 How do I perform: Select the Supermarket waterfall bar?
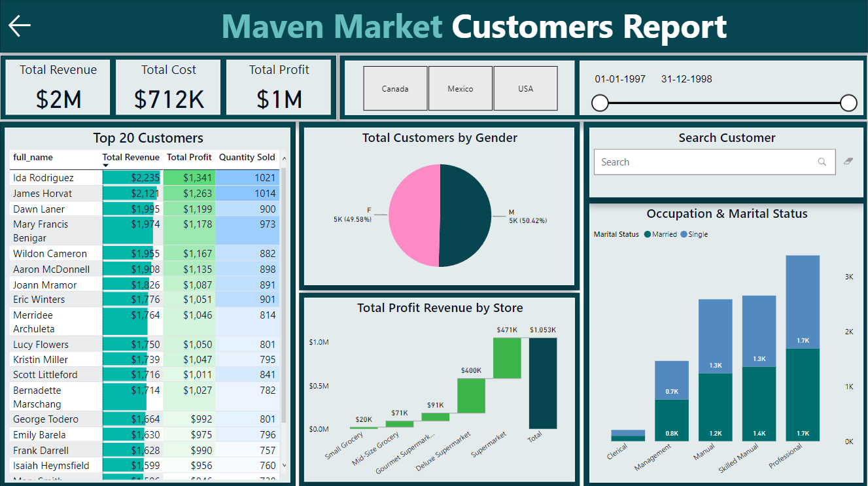tap(507, 358)
